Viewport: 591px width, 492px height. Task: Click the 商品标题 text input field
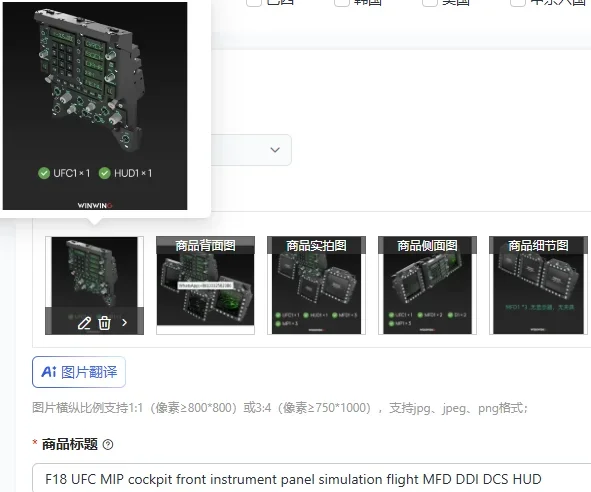[x=311, y=478]
